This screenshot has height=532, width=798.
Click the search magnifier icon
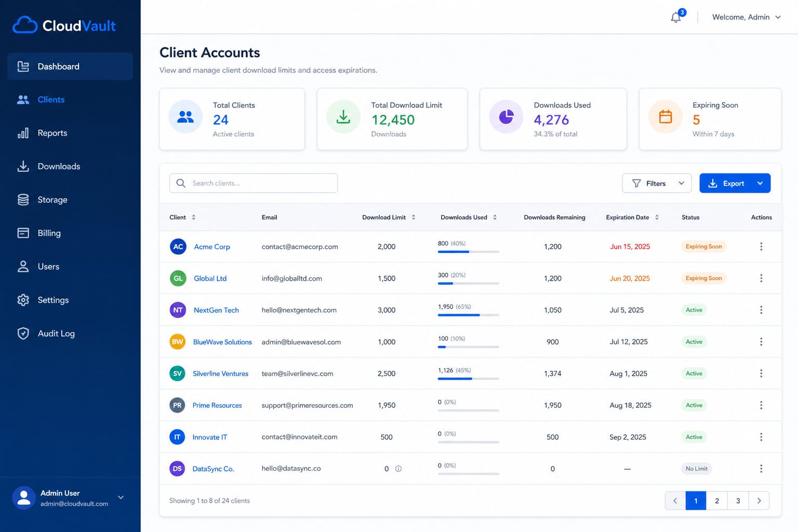181,183
